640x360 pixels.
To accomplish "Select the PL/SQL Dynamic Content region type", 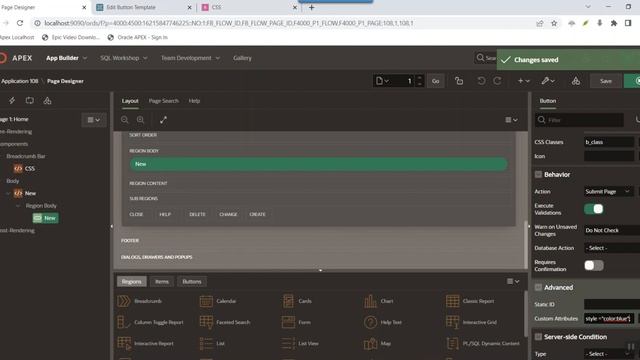I will pyautogui.click(x=483, y=344).
